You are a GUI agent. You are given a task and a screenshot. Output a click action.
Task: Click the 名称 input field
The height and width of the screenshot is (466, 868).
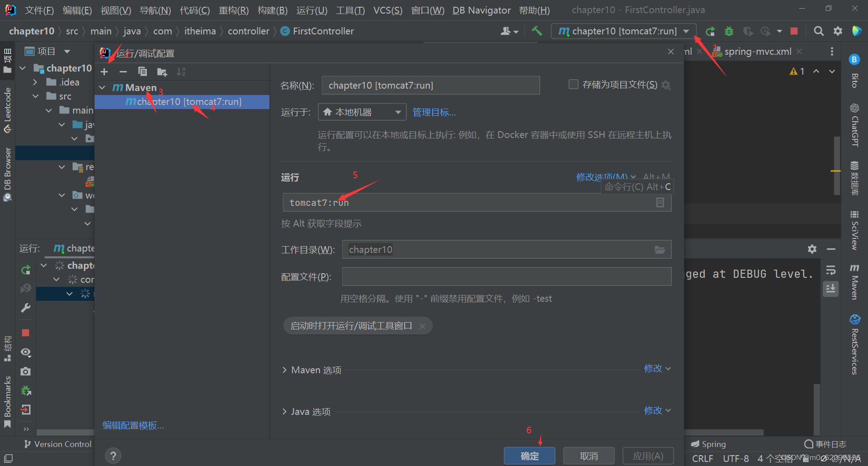point(431,85)
